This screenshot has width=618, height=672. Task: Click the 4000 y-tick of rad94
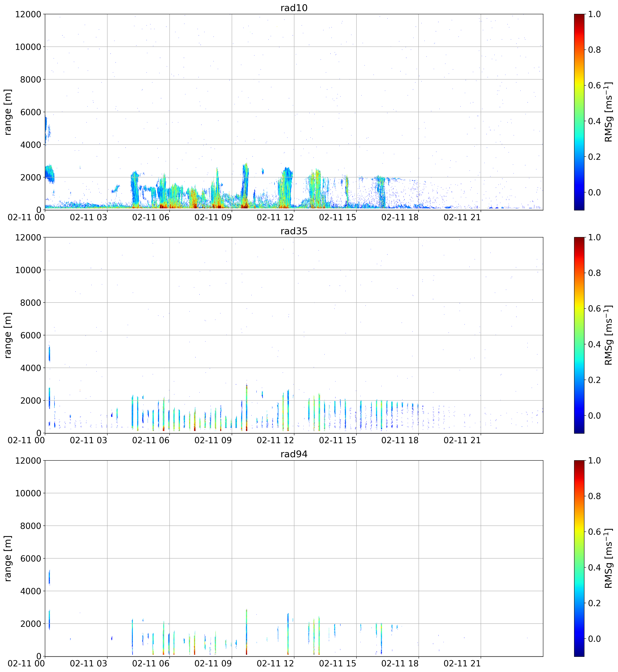(31, 591)
